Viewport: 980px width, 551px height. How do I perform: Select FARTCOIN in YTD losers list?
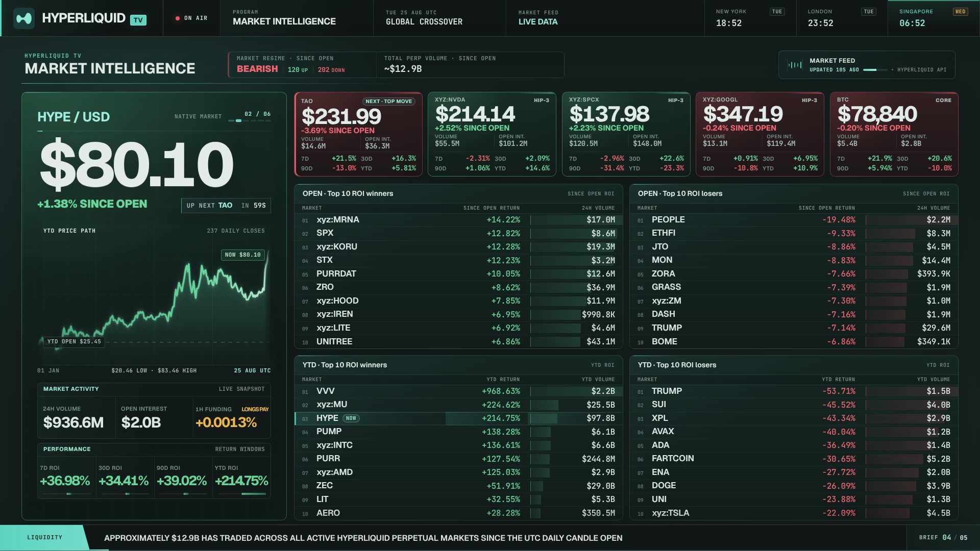pos(794,459)
